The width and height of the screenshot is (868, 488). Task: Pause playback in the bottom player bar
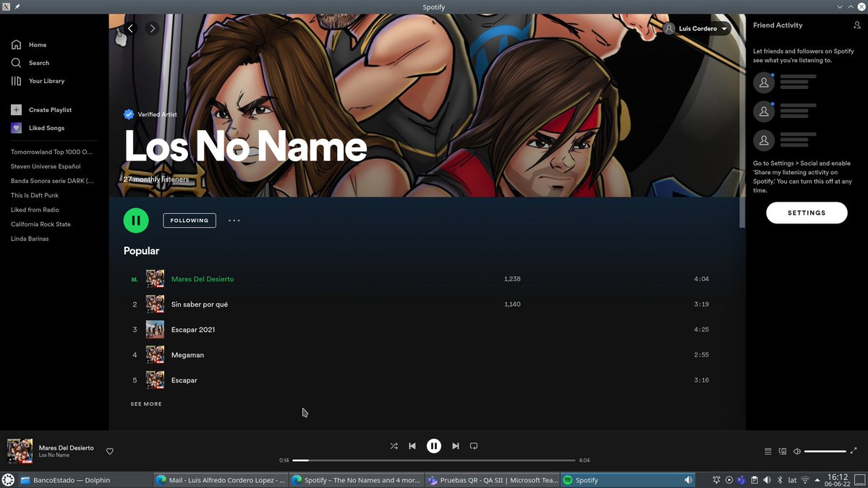[x=433, y=446]
